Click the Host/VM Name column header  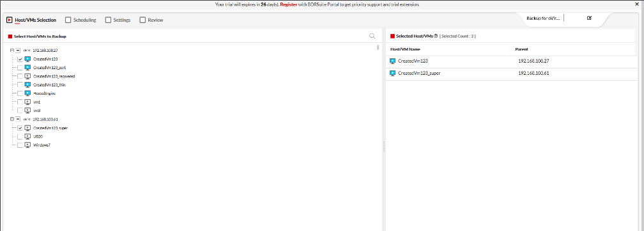point(405,49)
